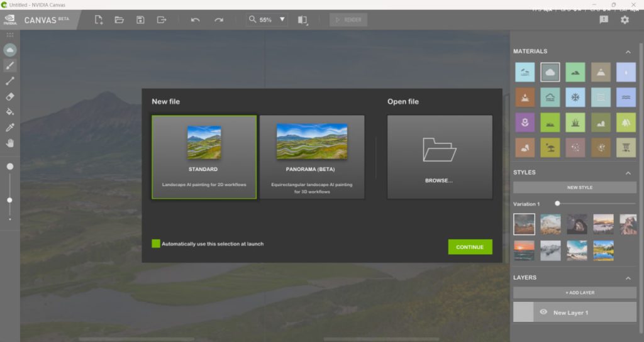Select the blue lake meadow style thumbnail
The width and height of the screenshot is (644, 342).
603,250
